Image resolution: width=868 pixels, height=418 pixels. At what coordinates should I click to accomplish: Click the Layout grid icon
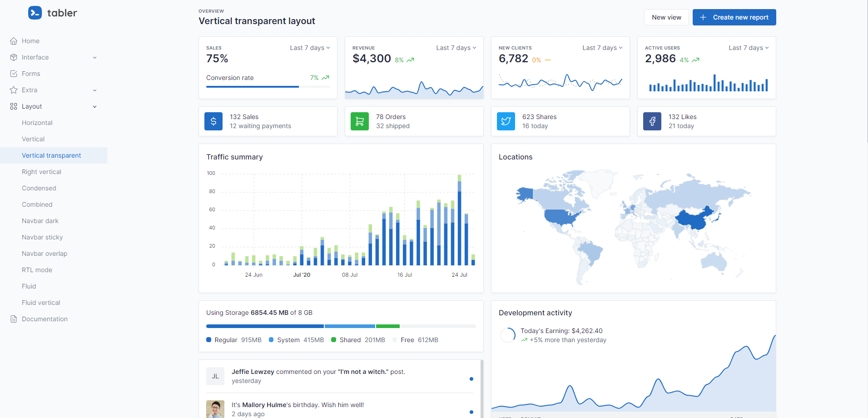[14, 106]
